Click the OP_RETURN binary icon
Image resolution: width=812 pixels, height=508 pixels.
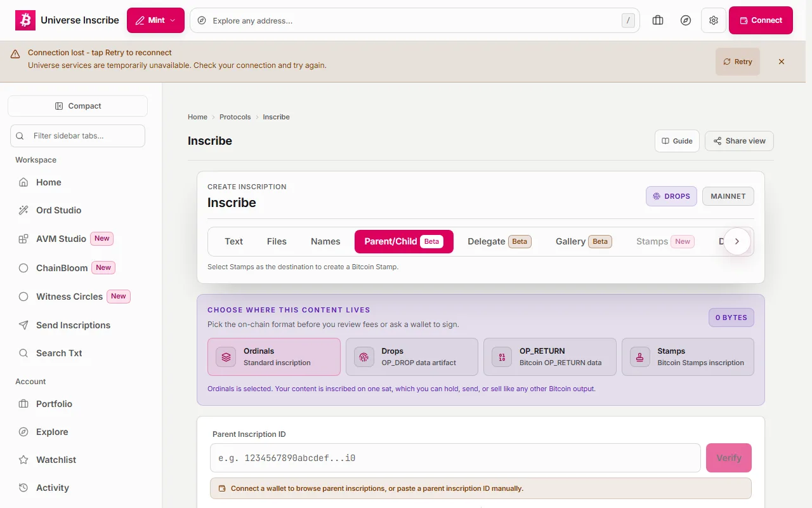[x=502, y=357]
